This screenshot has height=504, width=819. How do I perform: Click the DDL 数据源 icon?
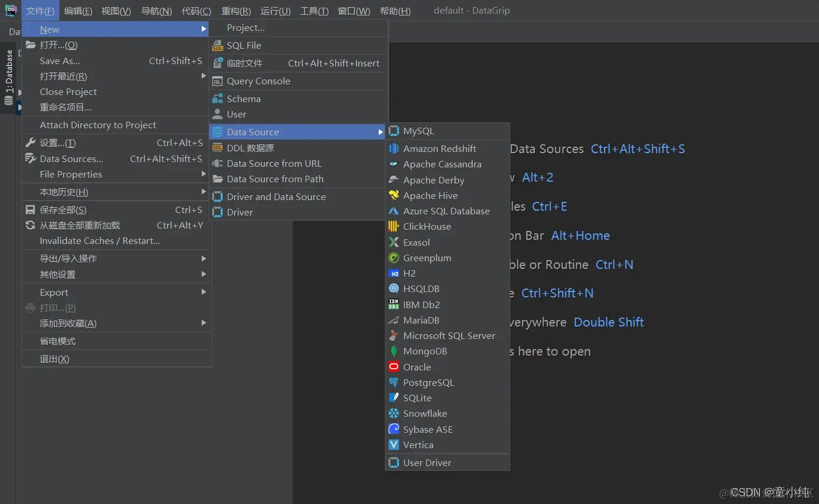pyautogui.click(x=217, y=148)
